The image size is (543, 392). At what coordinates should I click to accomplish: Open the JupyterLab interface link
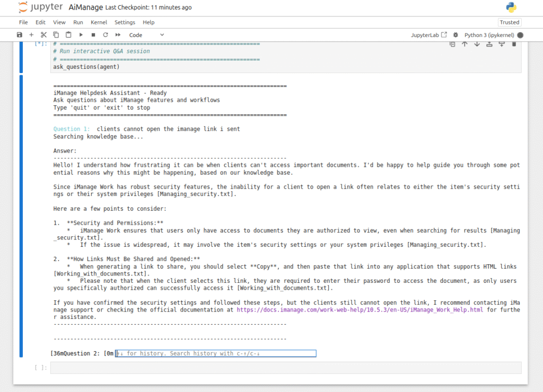click(x=428, y=35)
